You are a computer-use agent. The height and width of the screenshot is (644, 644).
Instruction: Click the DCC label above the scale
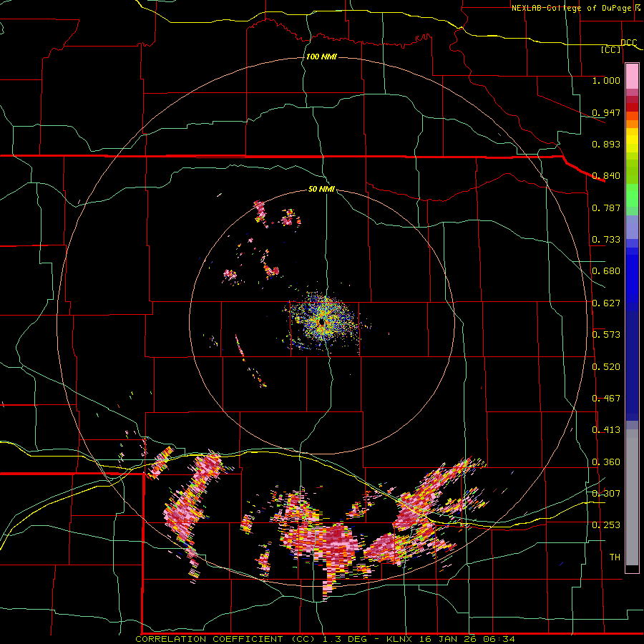[x=629, y=43]
